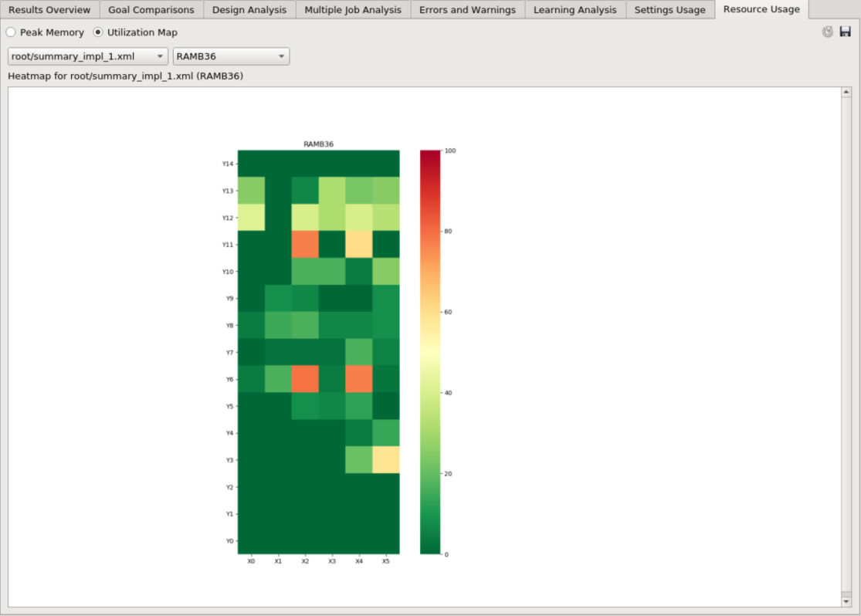Click the color scale bar near 60
The image size is (861, 616).
431,312
